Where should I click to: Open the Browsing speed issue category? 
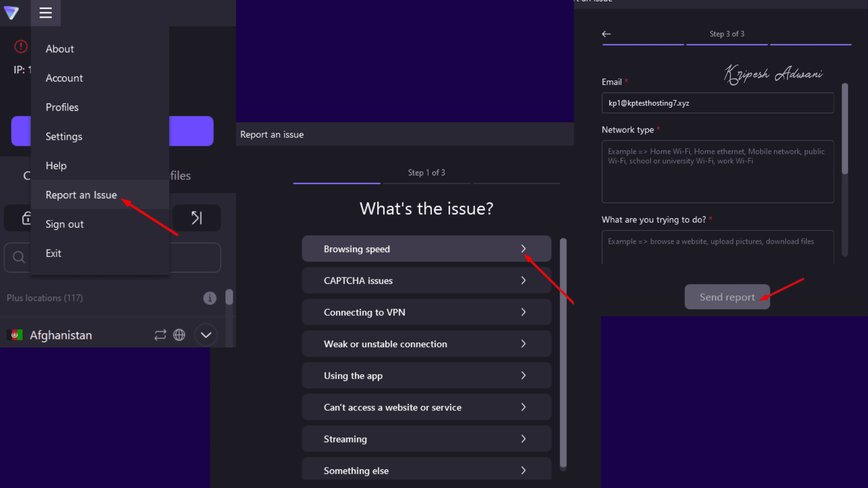pyautogui.click(x=426, y=249)
